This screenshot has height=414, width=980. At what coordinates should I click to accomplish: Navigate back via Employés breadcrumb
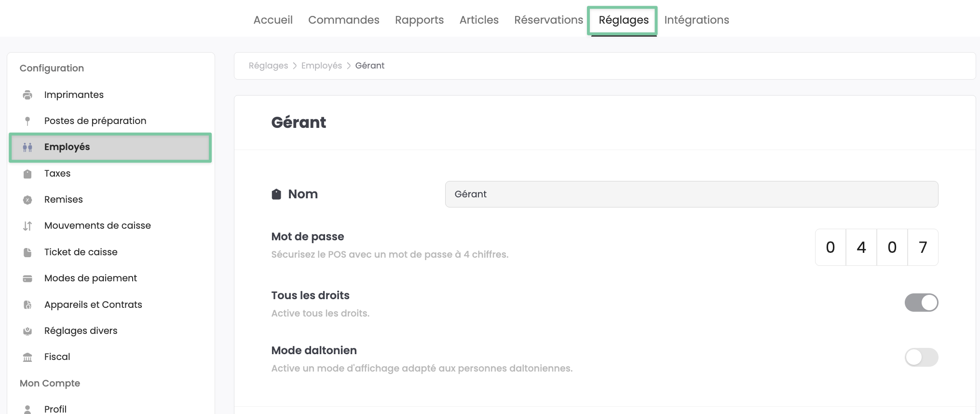click(321, 66)
